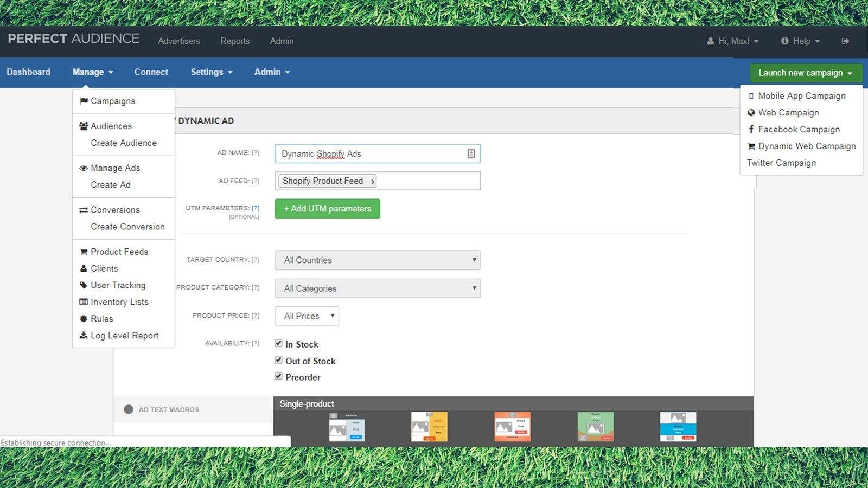Open the Target Country dropdown
The width and height of the screenshot is (868, 488).
378,260
